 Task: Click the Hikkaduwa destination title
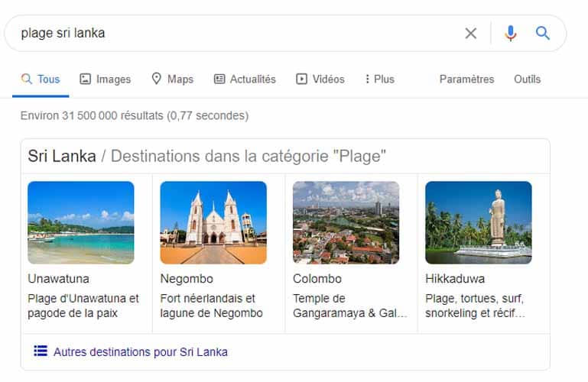click(455, 279)
